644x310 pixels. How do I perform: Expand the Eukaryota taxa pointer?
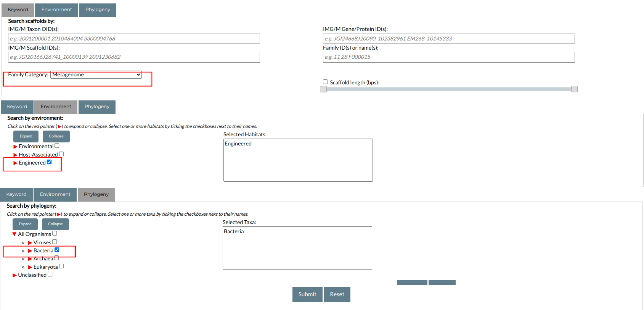(x=30, y=267)
